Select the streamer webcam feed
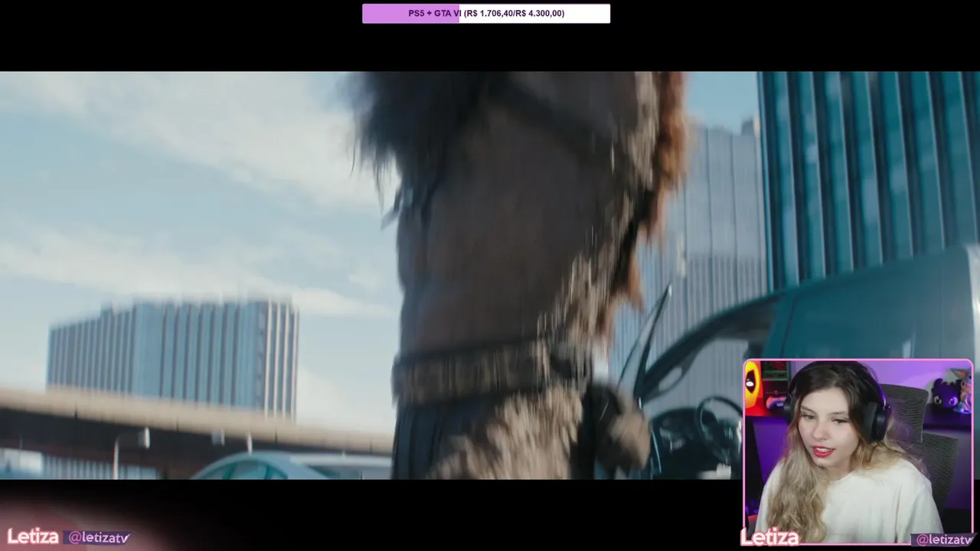This screenshot has width=980, height=551. click(x=858, y=452)
